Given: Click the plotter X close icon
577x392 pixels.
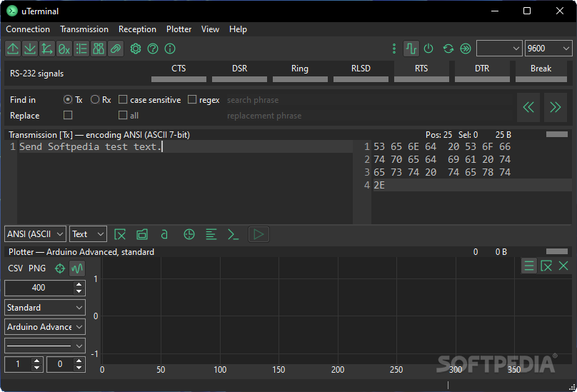Looking at the screenshot, I should click(x=563, y=266).
